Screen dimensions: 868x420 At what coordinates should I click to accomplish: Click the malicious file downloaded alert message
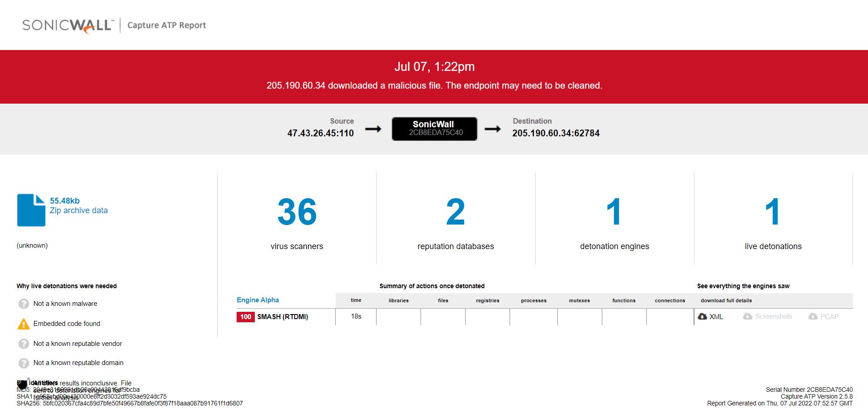[x=434, y=85]
